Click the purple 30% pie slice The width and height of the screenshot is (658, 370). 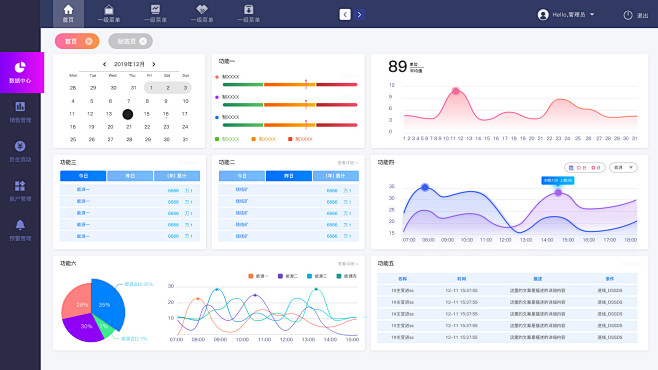click(x=82, y=328)
